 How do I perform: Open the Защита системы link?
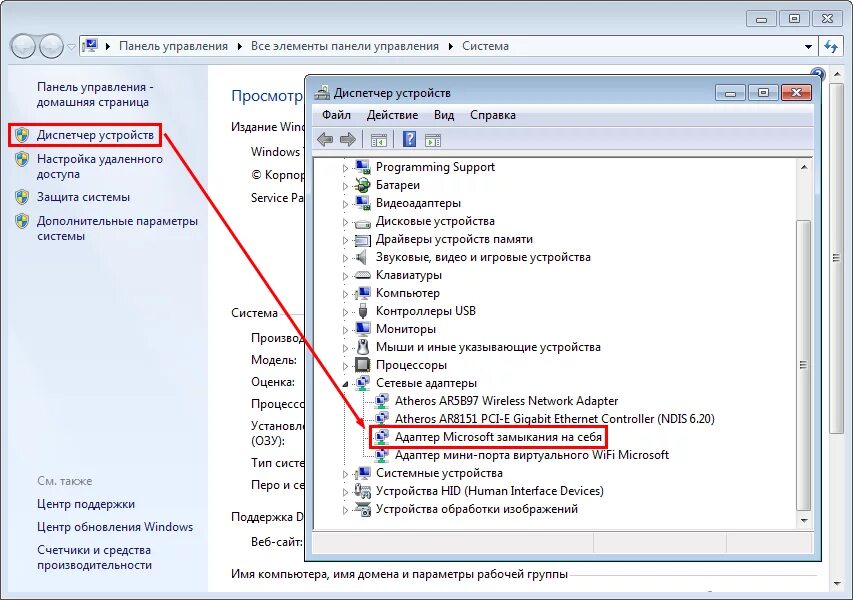click(x=83, y=197)
